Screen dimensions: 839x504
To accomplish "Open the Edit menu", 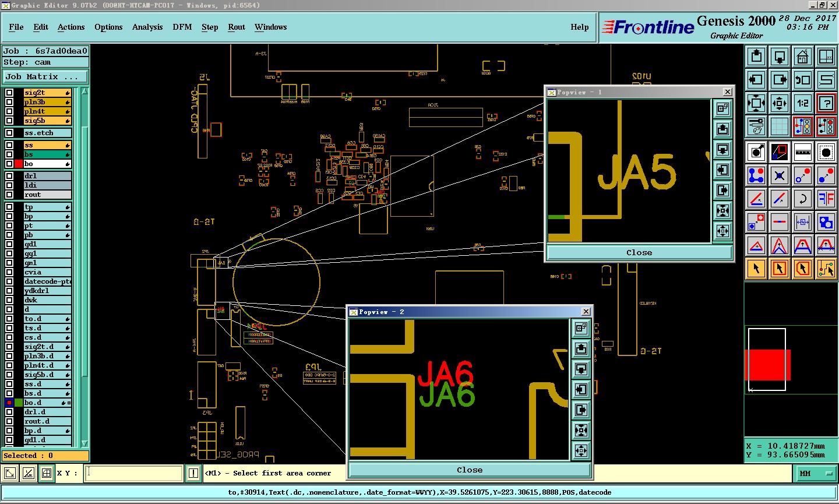I will (x=41, y=27).
